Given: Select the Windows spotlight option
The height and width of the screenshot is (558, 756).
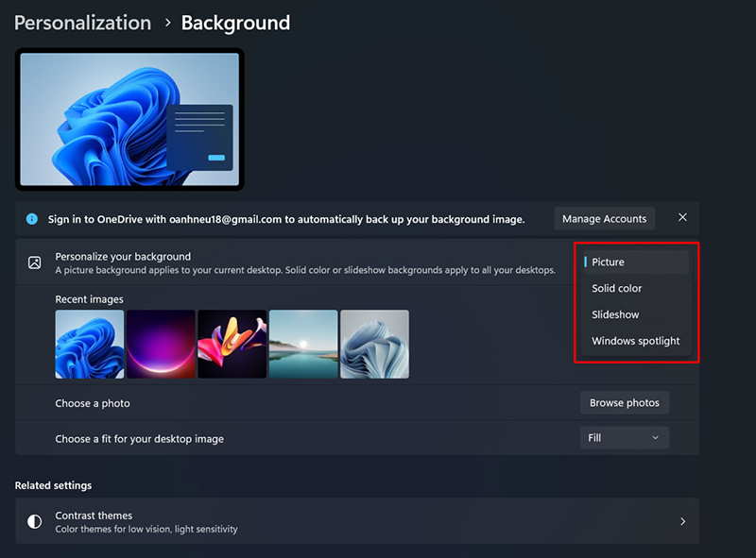Looking at the screenshot, I should (x=635, y=341).
